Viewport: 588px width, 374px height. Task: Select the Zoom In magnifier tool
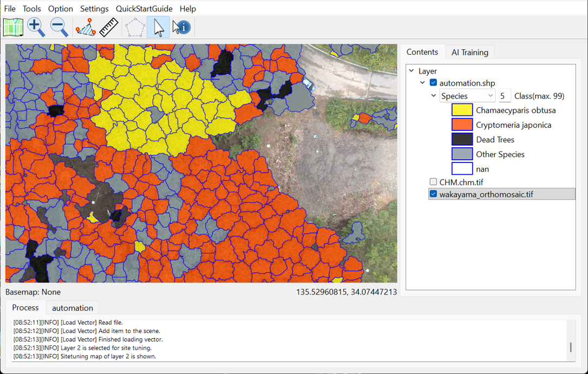36,27
